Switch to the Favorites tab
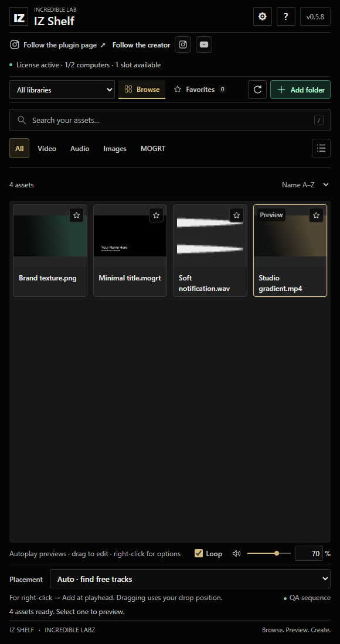The image size is (340, 644). pyautogui.click(x=200, y=90)
